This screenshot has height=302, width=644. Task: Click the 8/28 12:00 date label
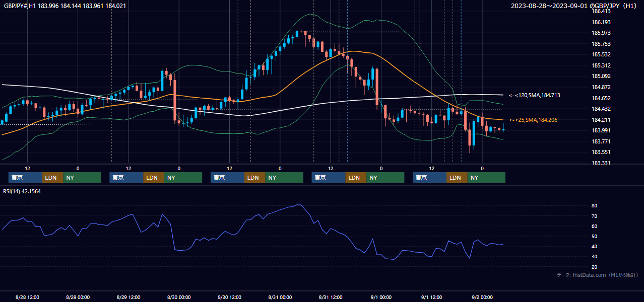[27, 297]
